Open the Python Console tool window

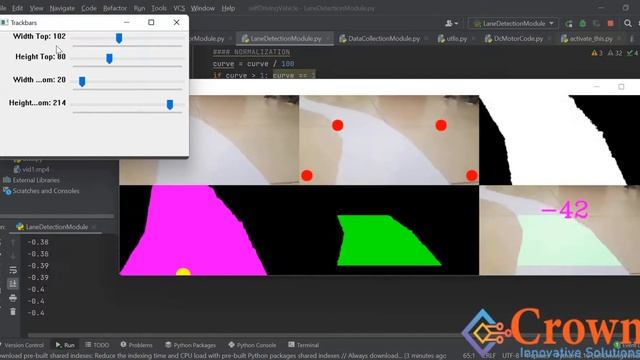pos(252,345)
